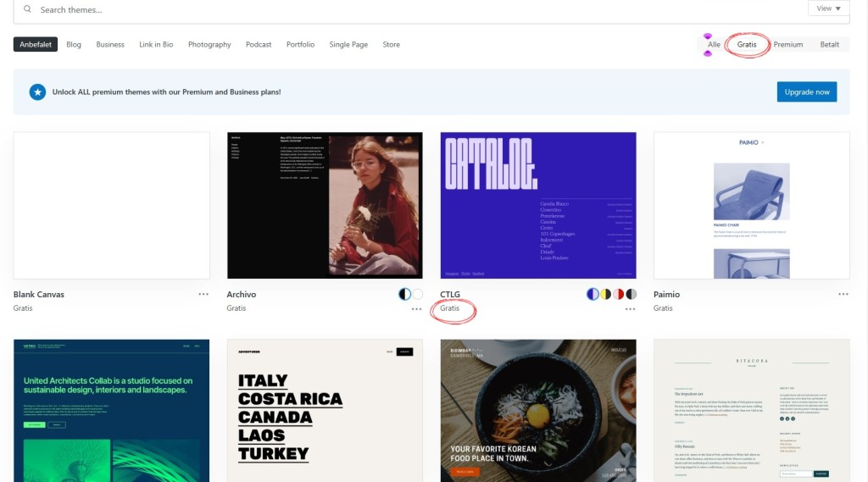Click the search magnifier icon
This screenshot has width=868, height=482.
pyautogui.click(x=28, y=9)
